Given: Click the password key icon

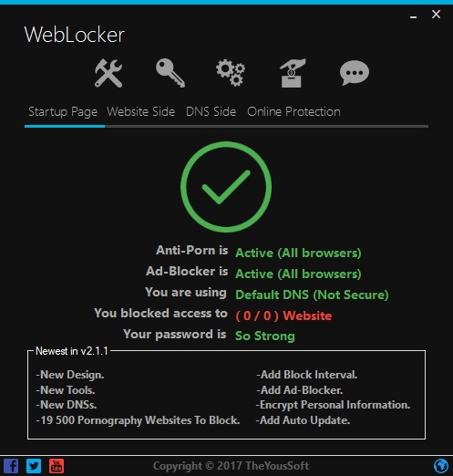Looking at the screenshot, I should [x=170, y=73].
